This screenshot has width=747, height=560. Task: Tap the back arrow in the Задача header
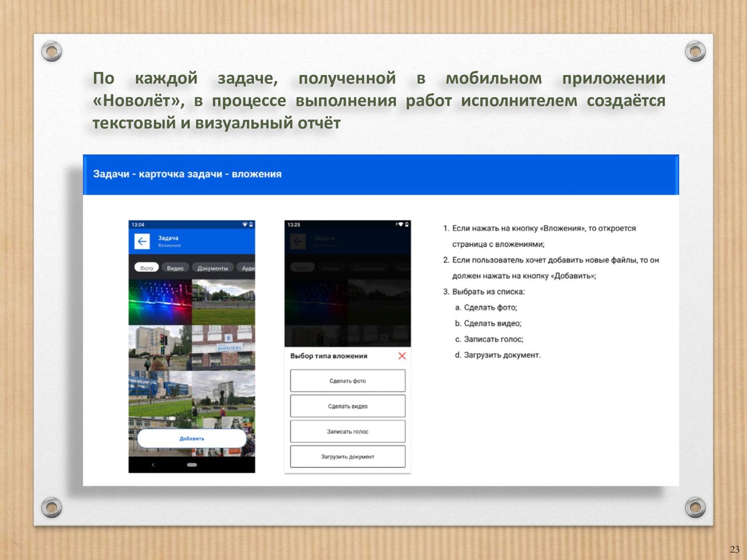tap(142, 242)
